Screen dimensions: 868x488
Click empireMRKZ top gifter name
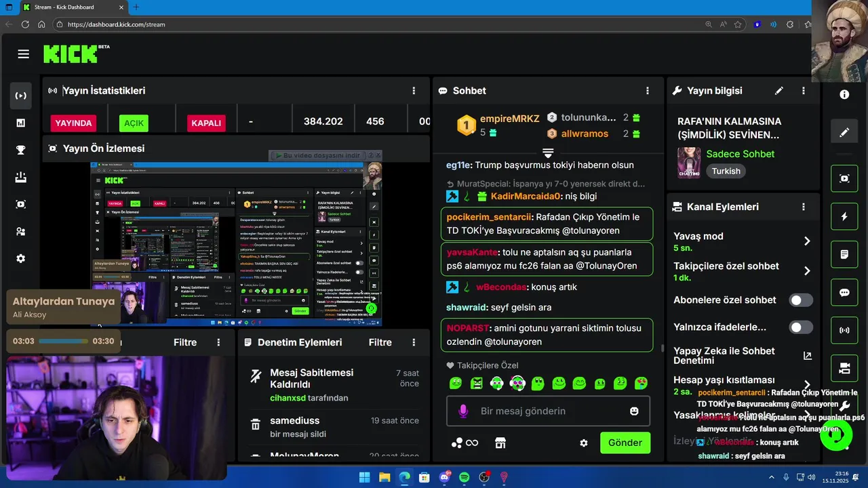509,119
